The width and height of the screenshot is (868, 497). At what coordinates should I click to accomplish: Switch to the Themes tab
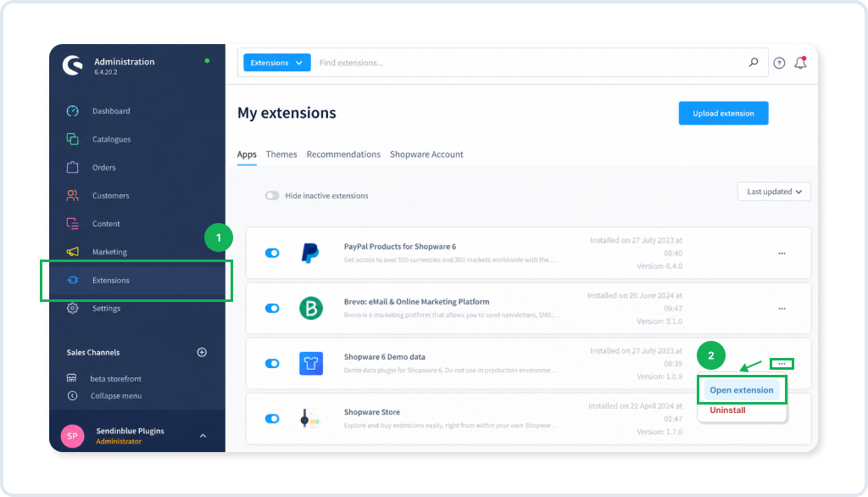[281, 154]
